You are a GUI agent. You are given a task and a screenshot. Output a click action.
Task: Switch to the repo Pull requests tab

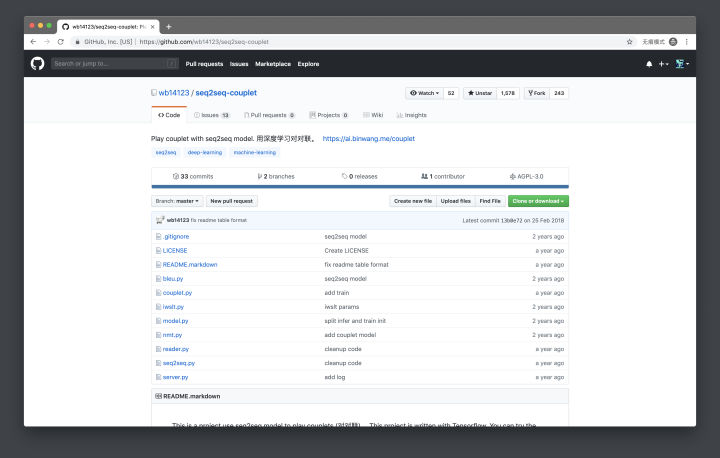pyautogui.click(x=270, y=115)
